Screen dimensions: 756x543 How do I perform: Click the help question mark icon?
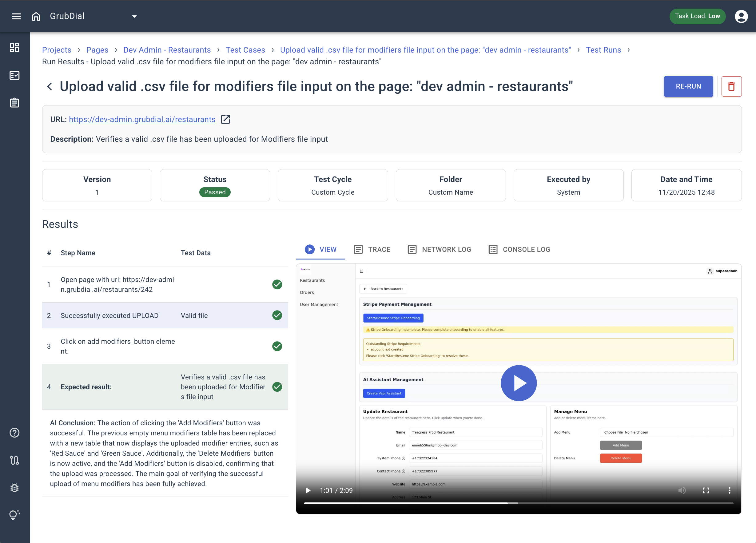(x=14, y=433)
